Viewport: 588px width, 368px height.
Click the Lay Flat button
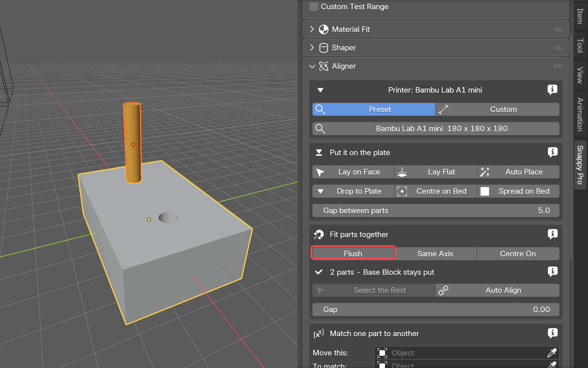(435, 172)
